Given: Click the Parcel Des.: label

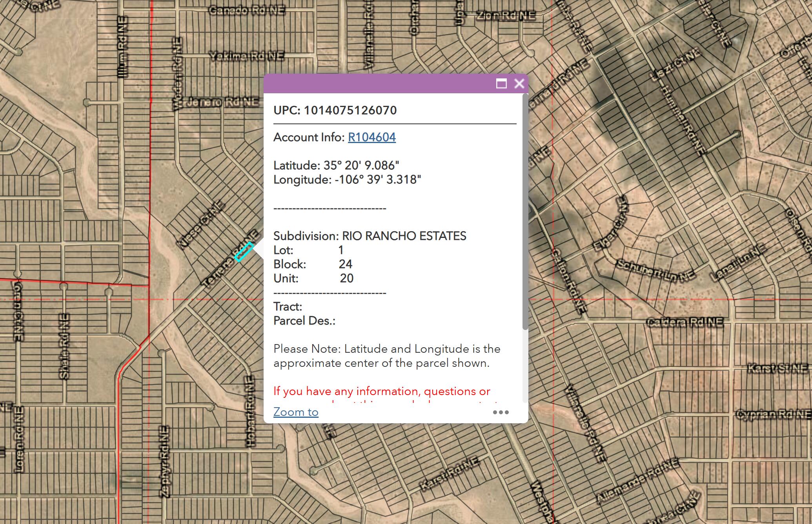Looking at the screenshot, I should point(304,321).
